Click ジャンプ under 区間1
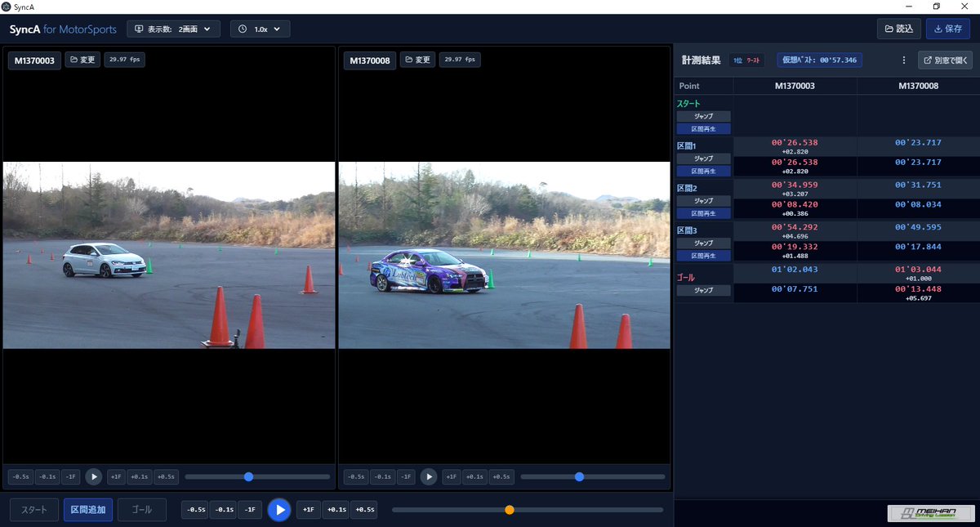The image size is (980, 527). click(x=703, y=159)
